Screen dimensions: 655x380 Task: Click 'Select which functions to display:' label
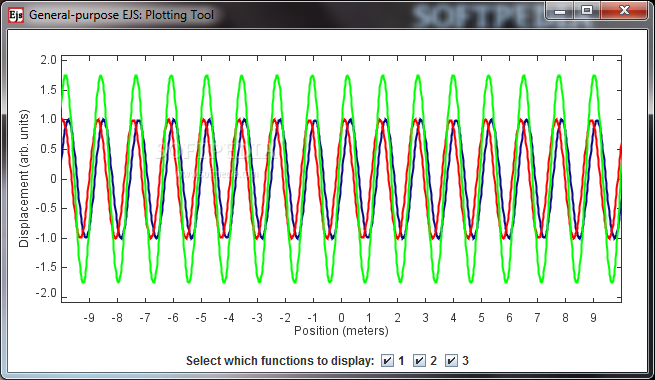click(x=280, y=361)
